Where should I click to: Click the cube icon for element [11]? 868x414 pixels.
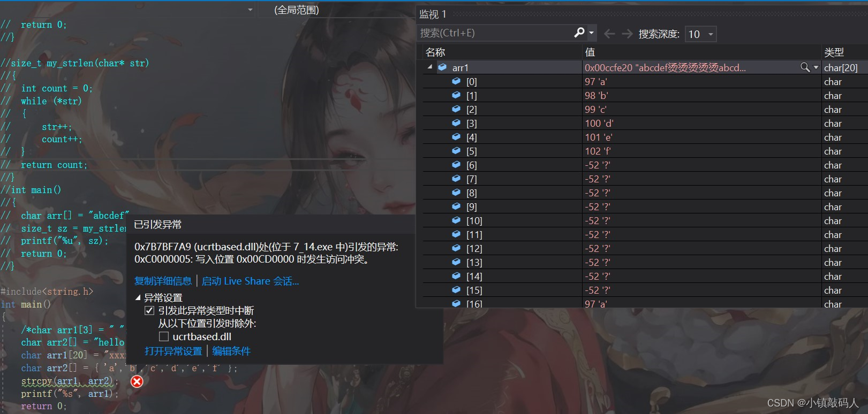tap(456, 234)
